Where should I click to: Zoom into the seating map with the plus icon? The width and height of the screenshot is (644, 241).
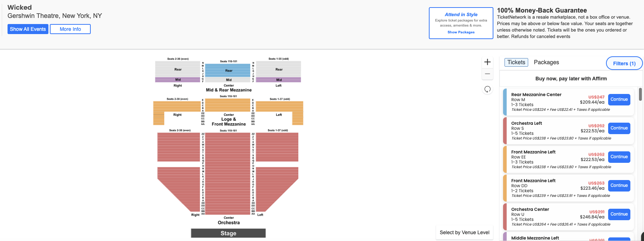[x=487, y=62]
